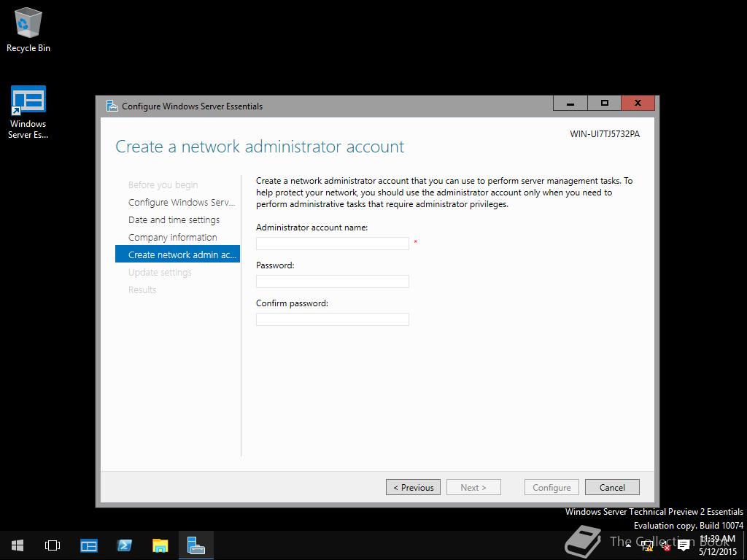Minimize the Configure Windows Server Essentials window
Image resolution: width=747 pixels, height=560 pixels.
click(x=570, y=104)
